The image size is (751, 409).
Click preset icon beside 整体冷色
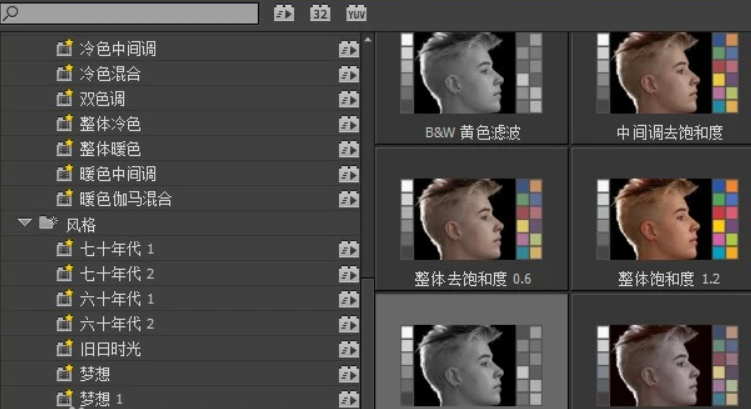click(x=64, y=123)
